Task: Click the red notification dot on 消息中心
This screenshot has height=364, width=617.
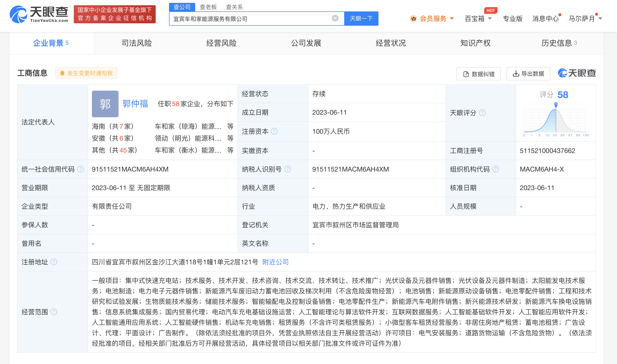Action: (560, 15)
